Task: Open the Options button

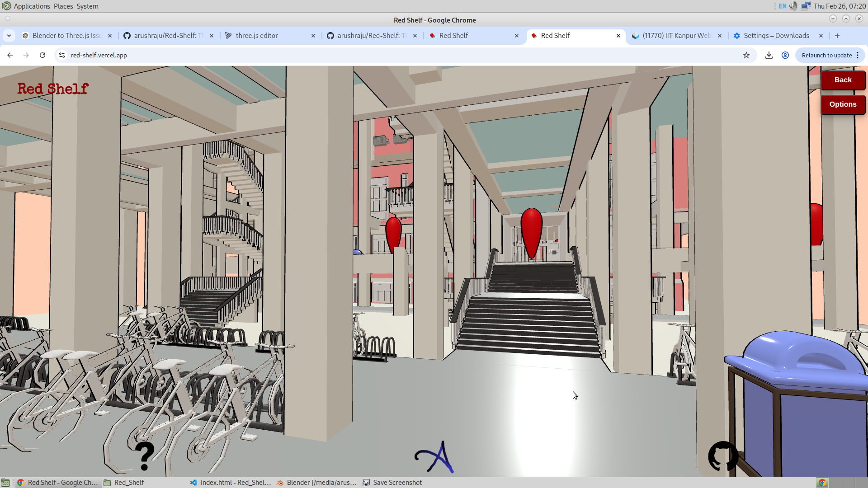Action: pos(843,104)
